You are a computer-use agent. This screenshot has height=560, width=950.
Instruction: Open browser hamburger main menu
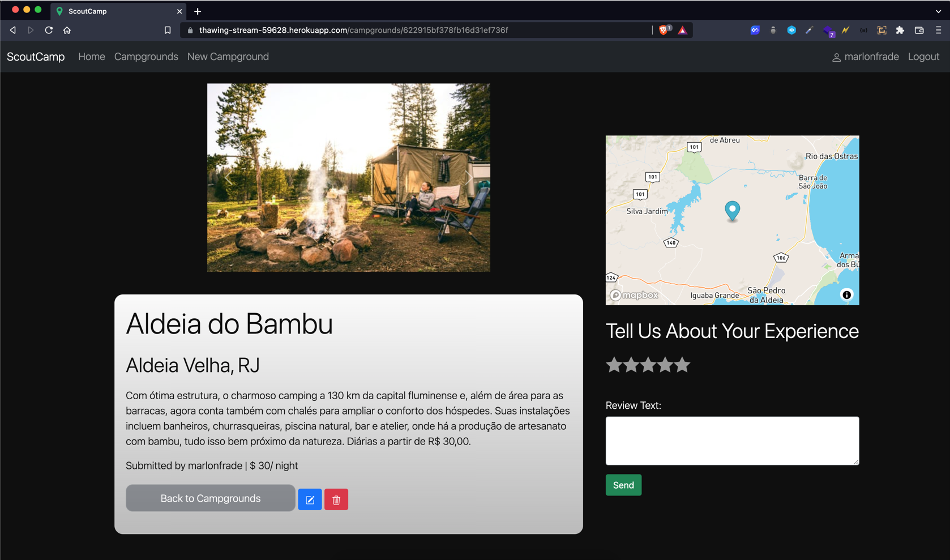click(938, 30)
